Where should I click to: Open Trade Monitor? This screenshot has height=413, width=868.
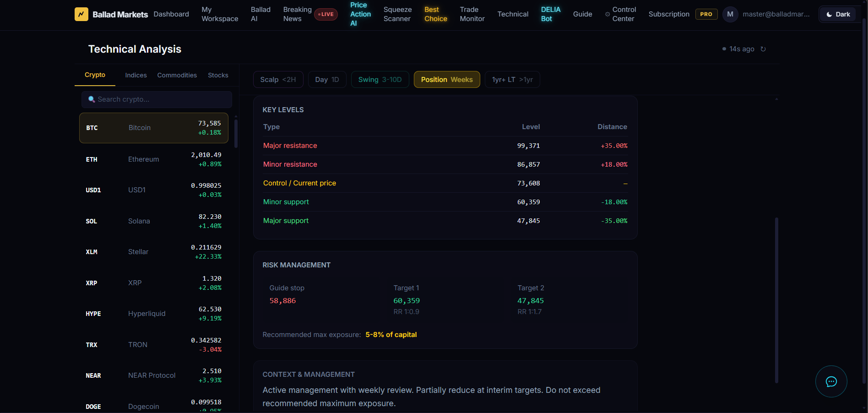pos(472,14)
